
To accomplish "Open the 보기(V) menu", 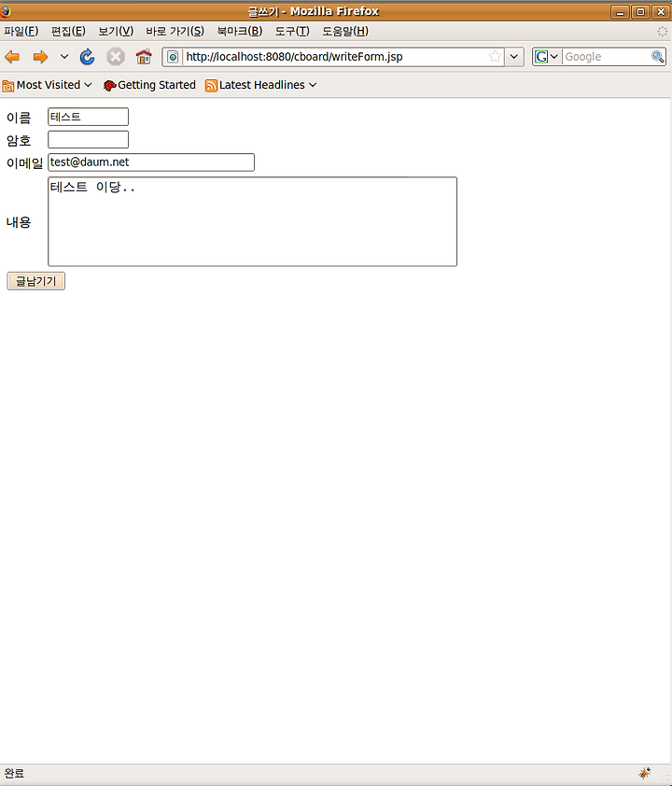I will pyautogui.click(x=116, y=31).
